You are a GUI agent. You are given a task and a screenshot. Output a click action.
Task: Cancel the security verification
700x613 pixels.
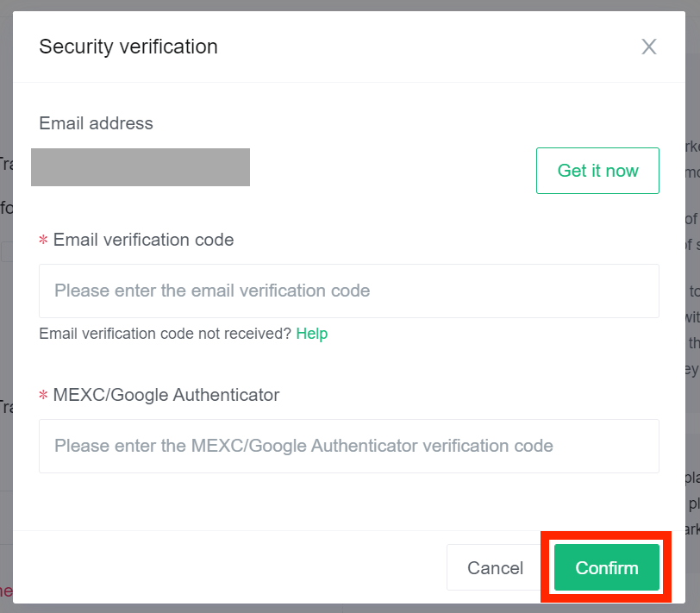pyautogui.click(x=495, y=568)
